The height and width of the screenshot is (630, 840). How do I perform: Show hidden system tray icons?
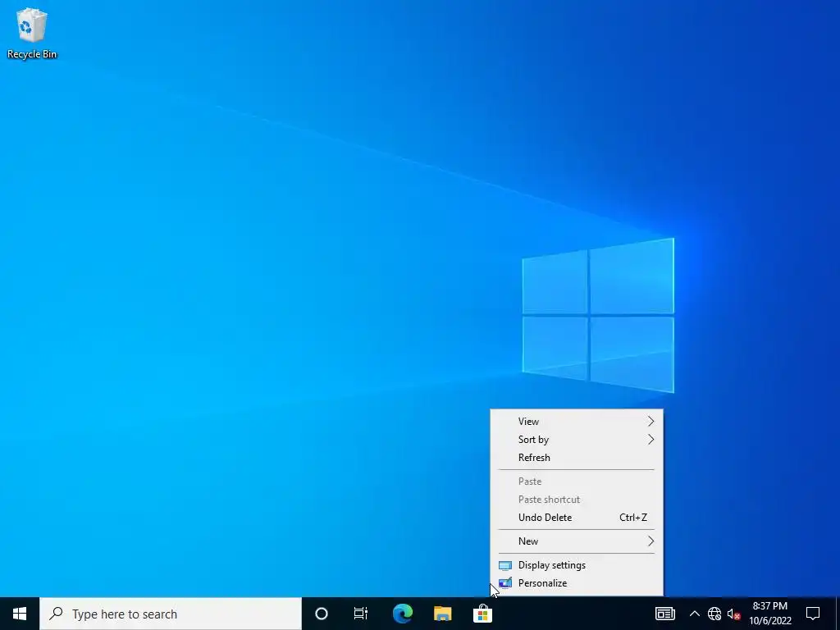(x=694, y=614)
